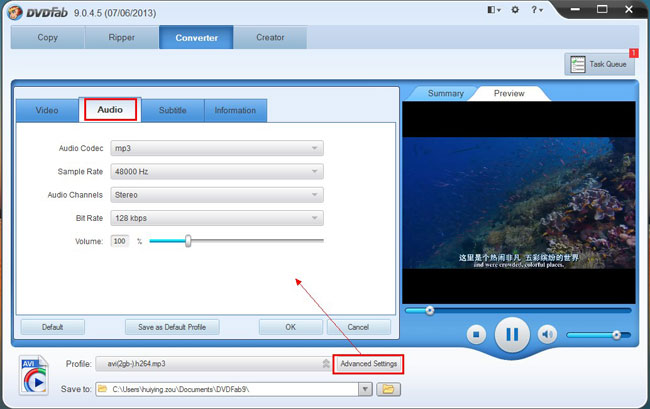Open the Creator module tab
This screenshot has height=409, width=650.
270,37
